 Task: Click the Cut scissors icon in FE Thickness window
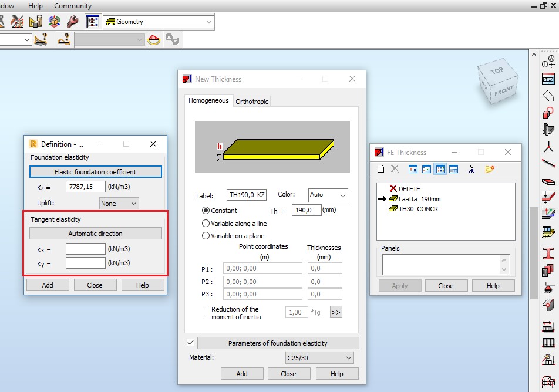coord(472,169)
